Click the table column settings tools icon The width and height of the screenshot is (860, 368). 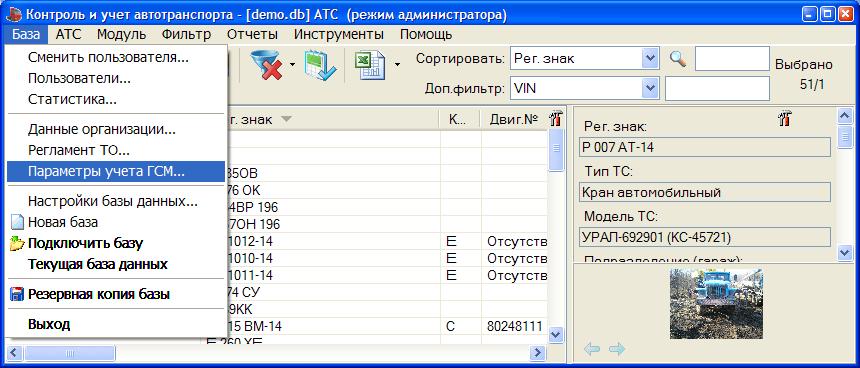click(556, 118)
